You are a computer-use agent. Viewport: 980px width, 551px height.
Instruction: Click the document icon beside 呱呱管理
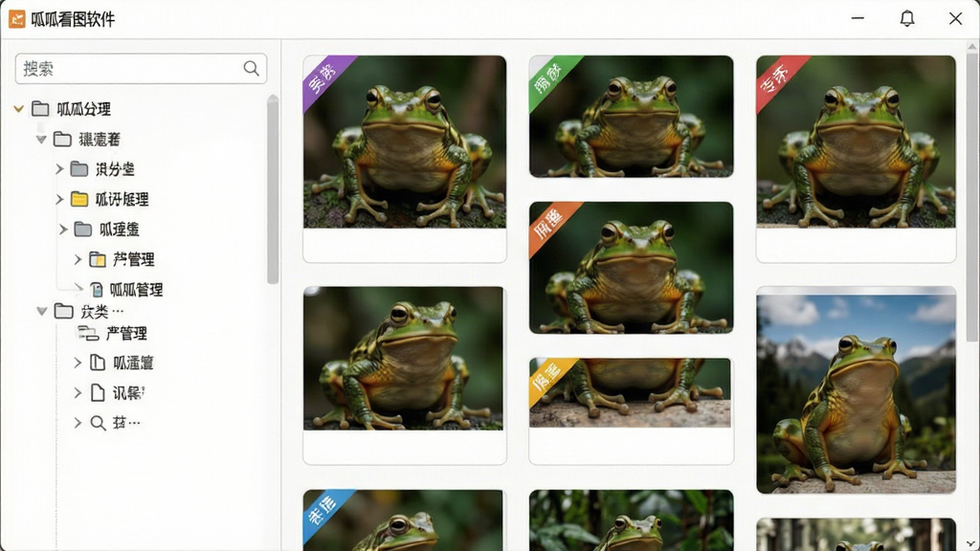97,289
